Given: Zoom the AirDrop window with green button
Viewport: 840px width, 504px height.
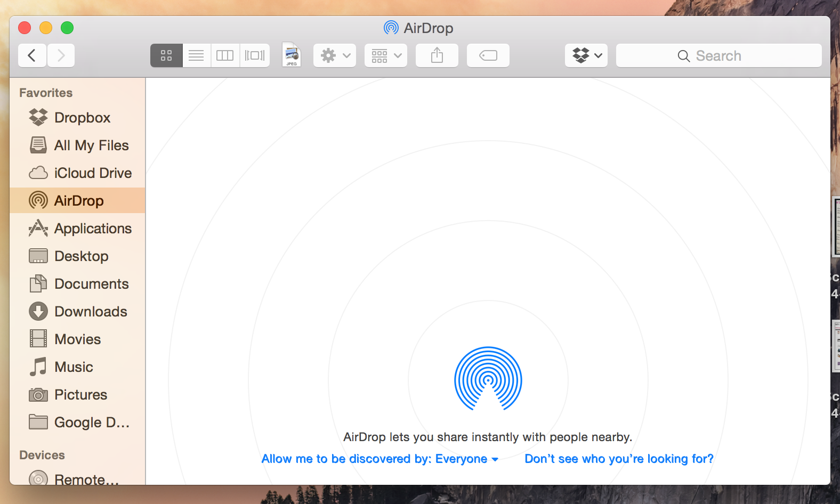Looking at the screenshot, I should 67,28.
